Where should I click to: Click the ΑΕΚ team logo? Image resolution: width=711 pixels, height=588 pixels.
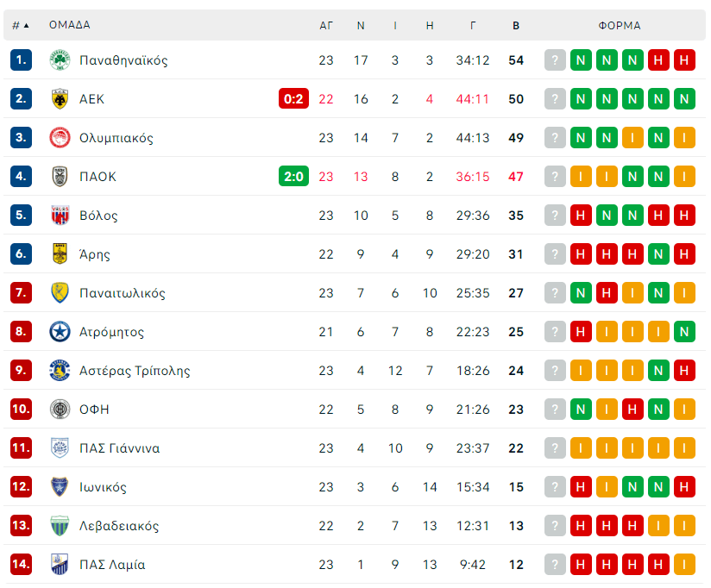coord(60,99)
